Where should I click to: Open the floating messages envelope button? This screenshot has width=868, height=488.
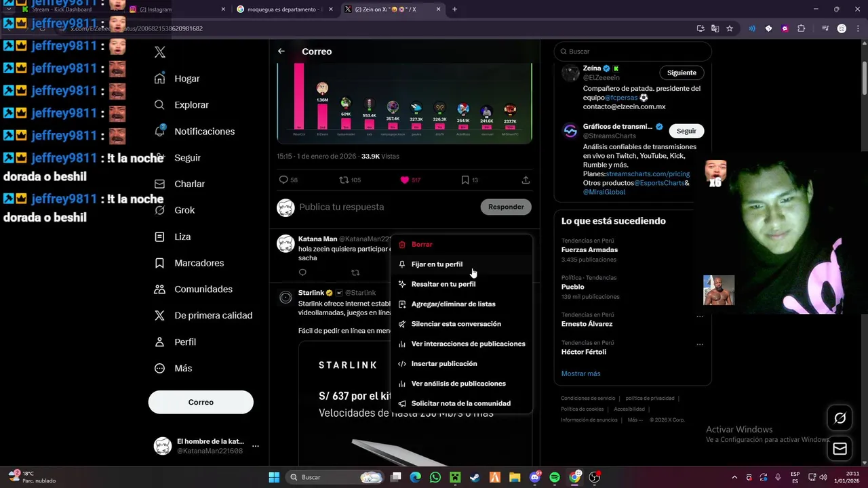click(840, 449)
